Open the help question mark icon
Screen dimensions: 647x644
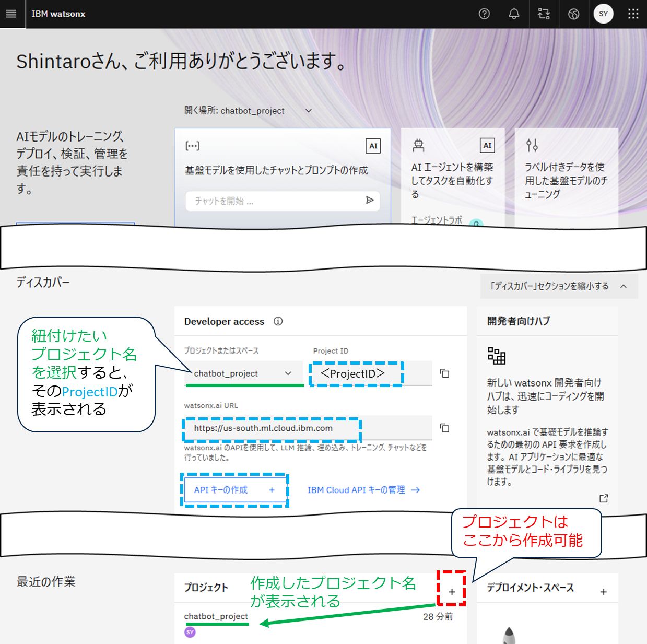pyautogui.click(x=484, y=14)
